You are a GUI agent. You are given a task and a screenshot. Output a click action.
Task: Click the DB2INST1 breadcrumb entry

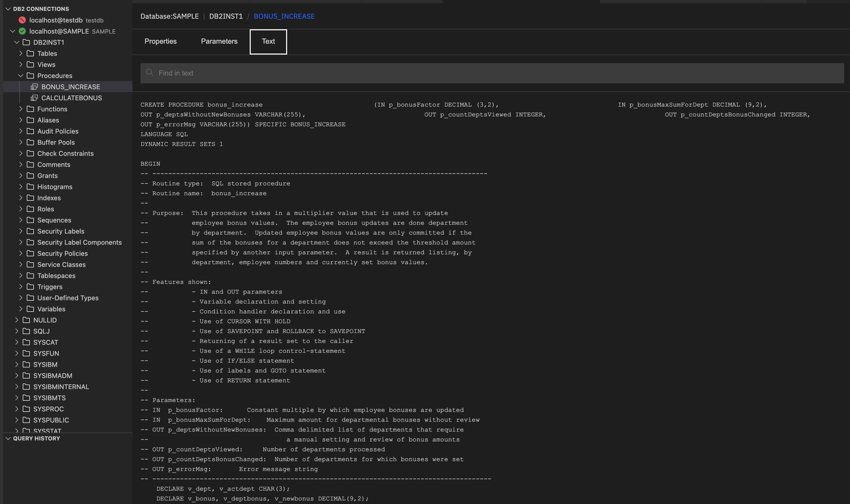(226, 16)
